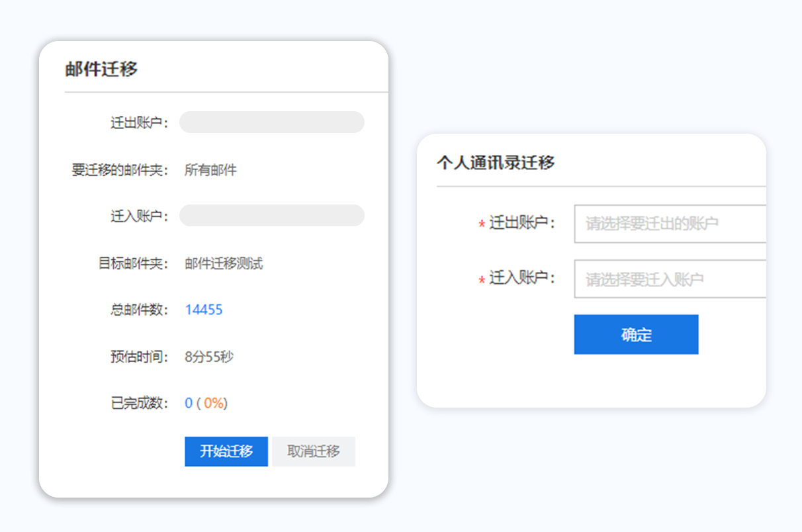This screenshot has width=802, height=532.
Task: Click the 开始迁移 button
Action: coord(226,452)
